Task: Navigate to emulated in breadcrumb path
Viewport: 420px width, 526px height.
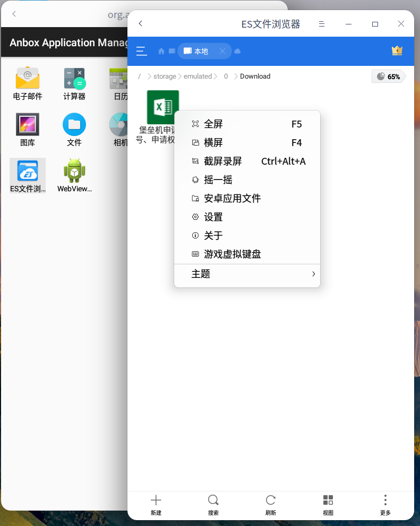Action: [198, 77]
